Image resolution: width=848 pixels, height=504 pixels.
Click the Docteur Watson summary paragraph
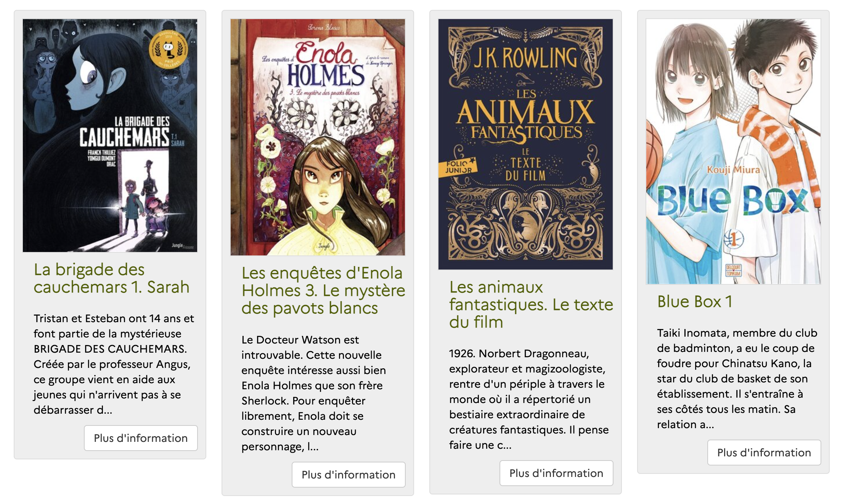(314, 393)
